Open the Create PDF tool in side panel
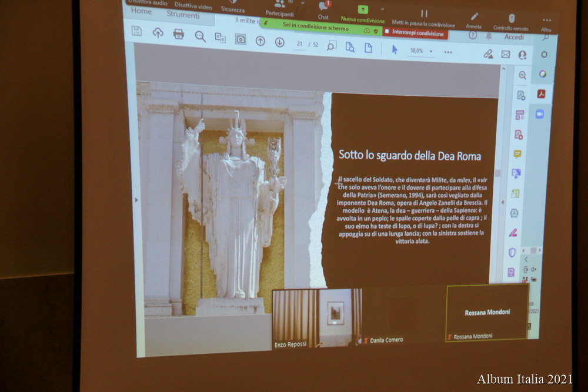The width and height of the screenshot is (588, 392). point(519,135)
